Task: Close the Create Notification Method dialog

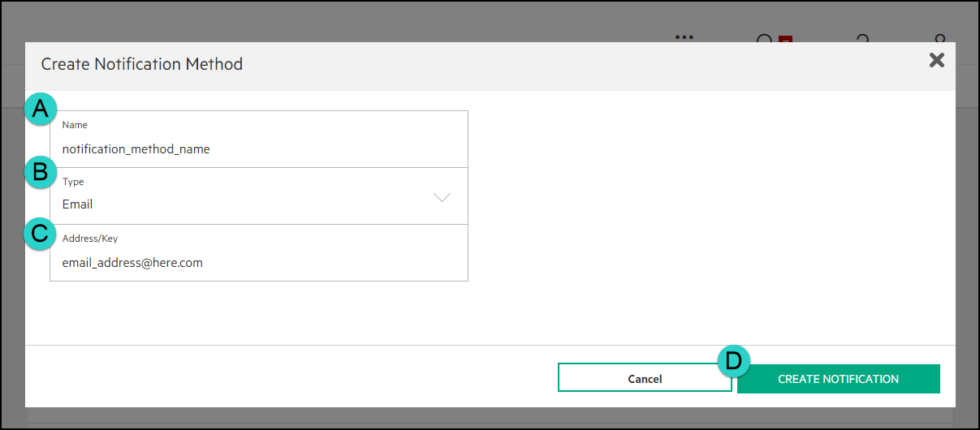Action: 937,60
